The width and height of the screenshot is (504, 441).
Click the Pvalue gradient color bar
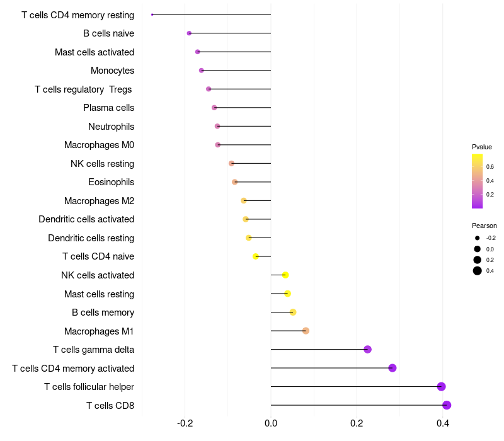click(x=477, y=181)
